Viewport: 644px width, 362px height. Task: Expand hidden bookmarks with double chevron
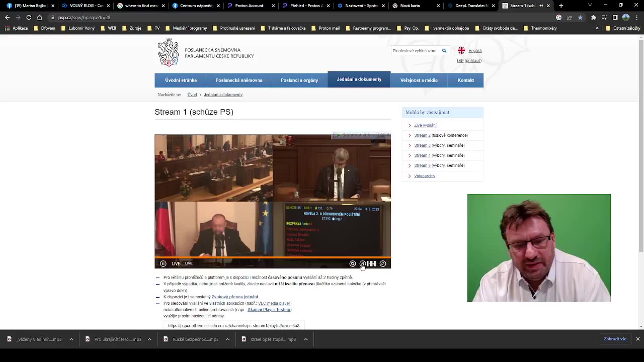point(597,28)
